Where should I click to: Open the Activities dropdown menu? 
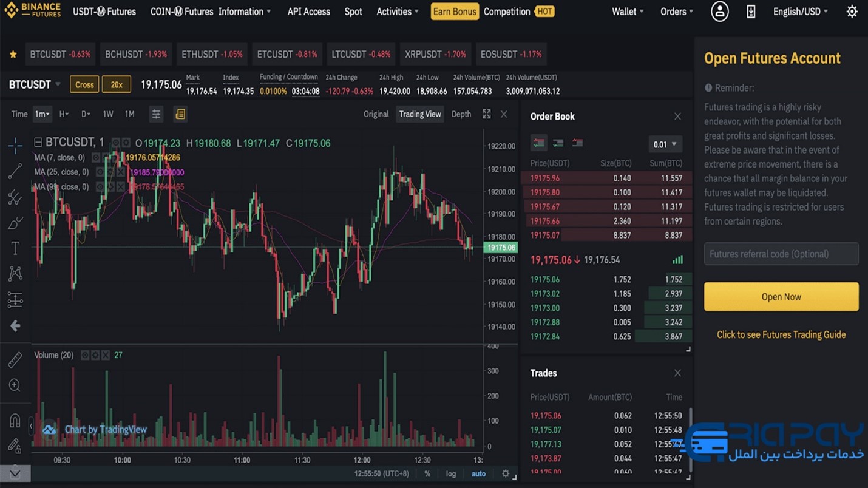(398, 12)
